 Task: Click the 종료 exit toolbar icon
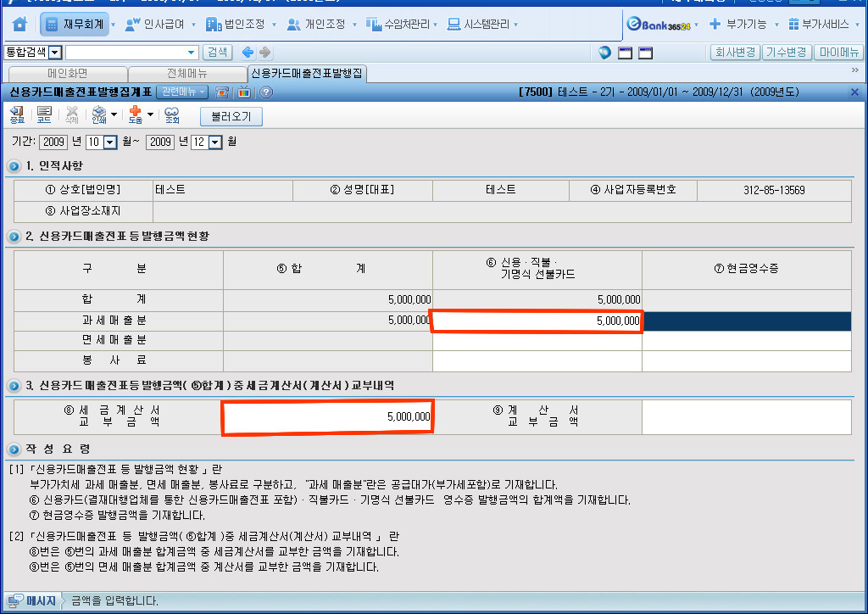click(x=17, y=115)
